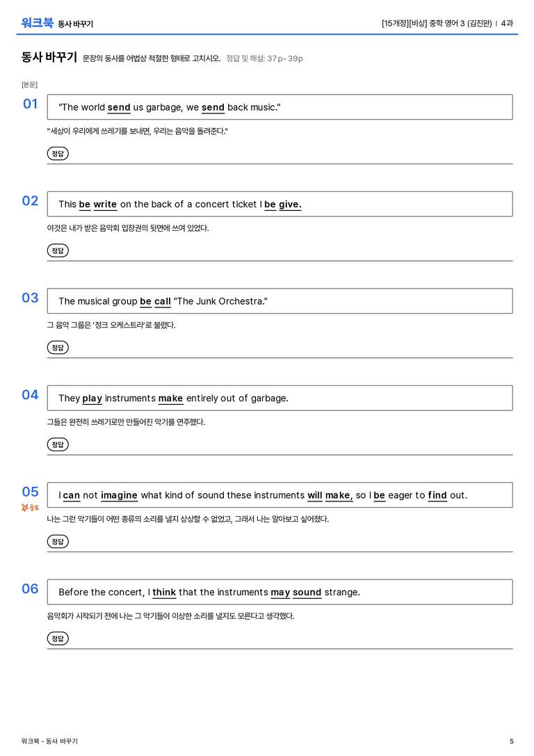Click the red 중요 star marker

(x=30, y=507)
